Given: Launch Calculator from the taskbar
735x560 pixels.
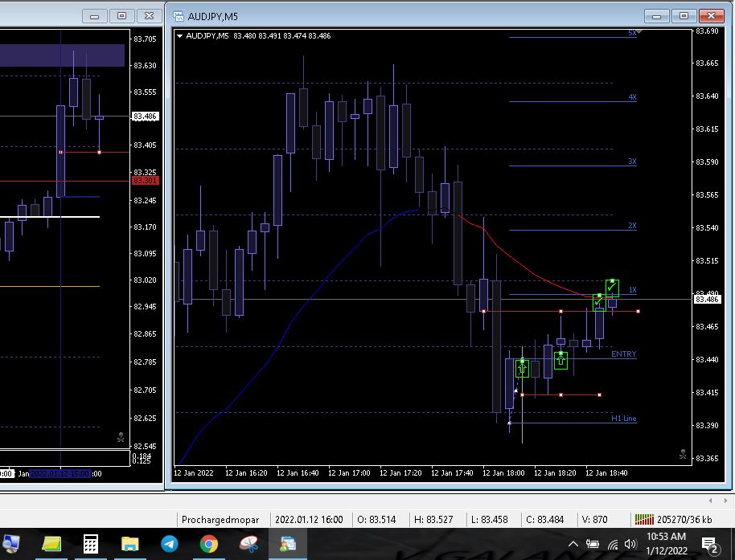Looking at the screenshot, I should (91, 545).
